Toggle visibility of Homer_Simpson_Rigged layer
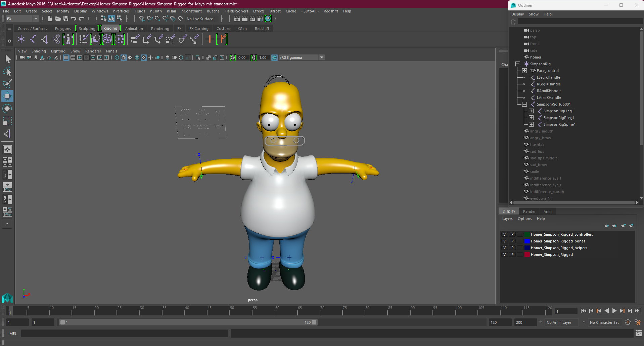 [504, 255]
